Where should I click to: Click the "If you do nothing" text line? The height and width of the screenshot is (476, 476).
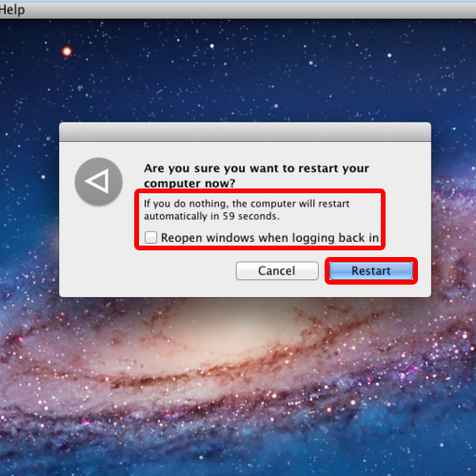point(247,204)
